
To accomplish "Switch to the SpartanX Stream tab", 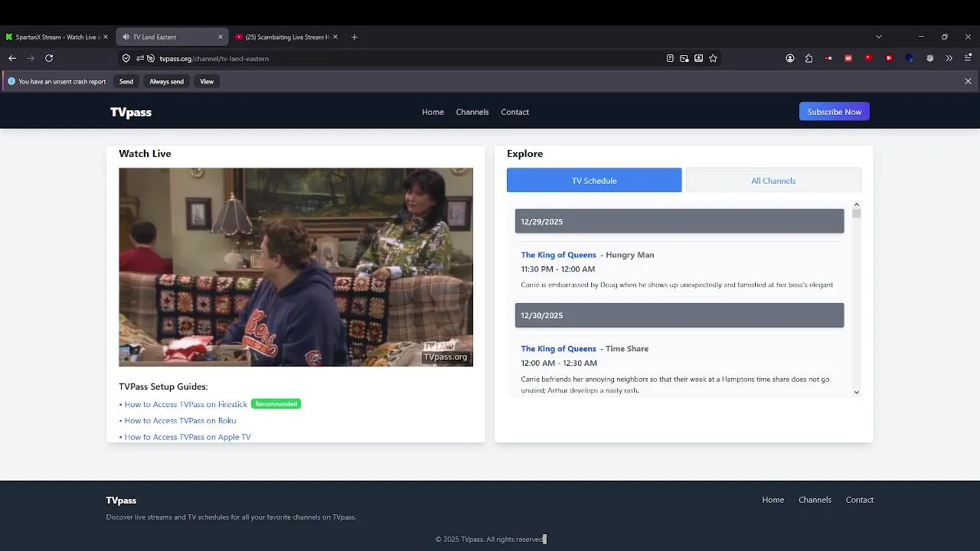I will tap(57, 37).
